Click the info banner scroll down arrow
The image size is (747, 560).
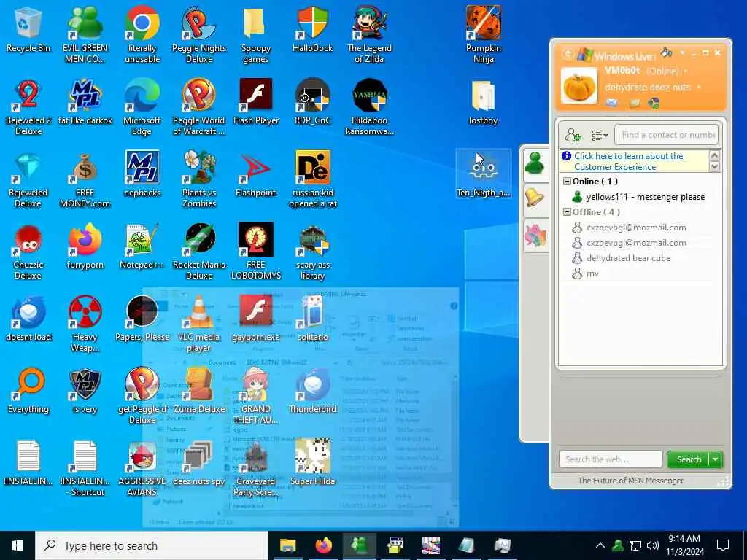pos(714,167)
